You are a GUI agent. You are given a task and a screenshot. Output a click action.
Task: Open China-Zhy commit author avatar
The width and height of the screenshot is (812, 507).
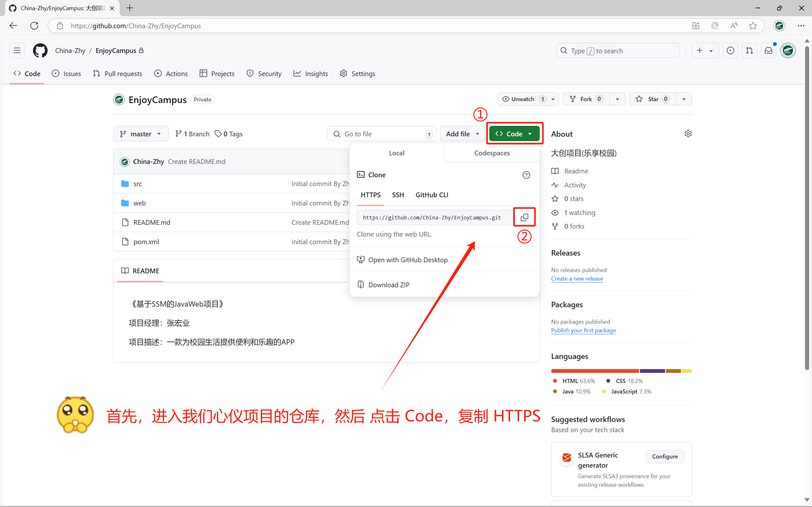click(x=124, y=162)
